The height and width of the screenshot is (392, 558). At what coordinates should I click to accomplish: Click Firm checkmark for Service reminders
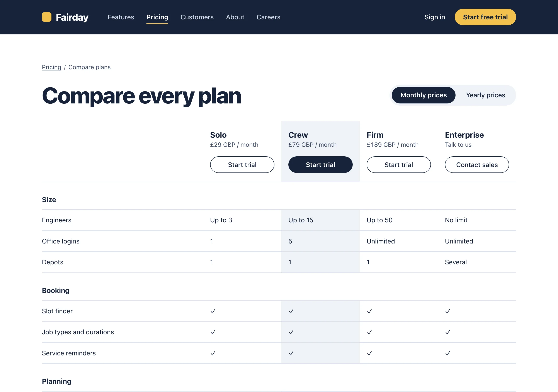click(369, 353)
